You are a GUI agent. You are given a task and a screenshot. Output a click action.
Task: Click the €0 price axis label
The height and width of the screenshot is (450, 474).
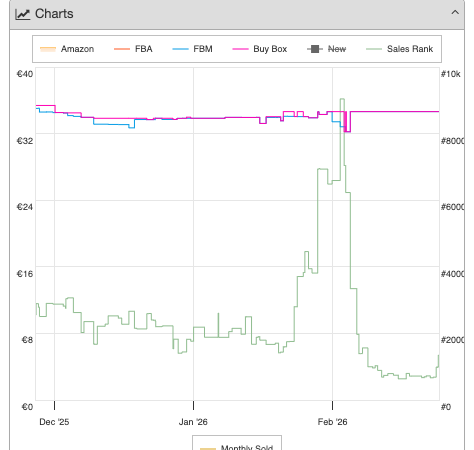[x=27, y=407]
